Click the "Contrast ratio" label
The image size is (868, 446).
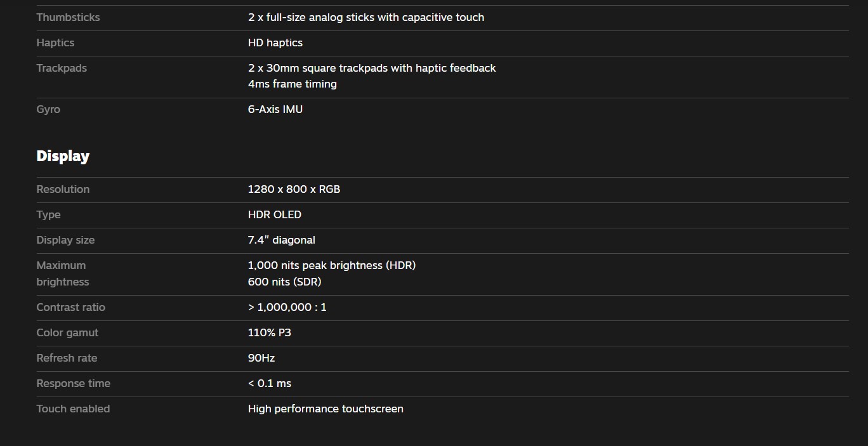coord(70,307)
